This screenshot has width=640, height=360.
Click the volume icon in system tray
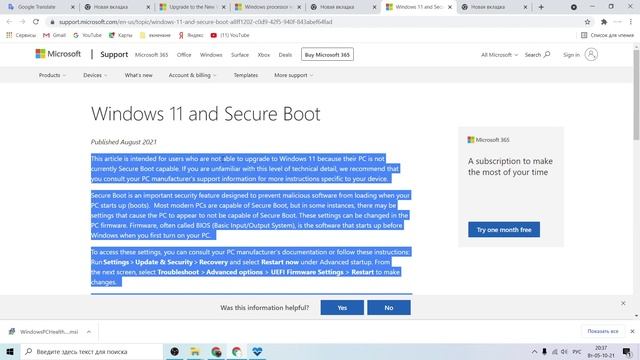[x=564, y=351]
